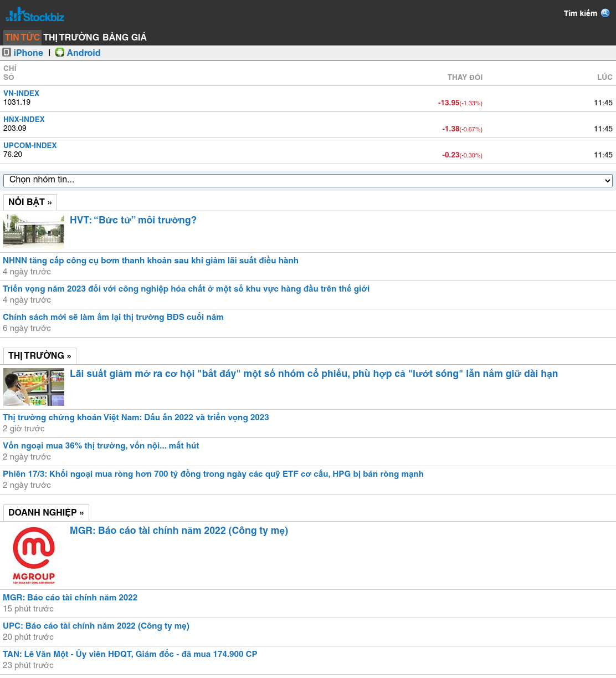
Task: Open Chính sách mới thị trường BĐS article
Action: (x=113, y=317)
